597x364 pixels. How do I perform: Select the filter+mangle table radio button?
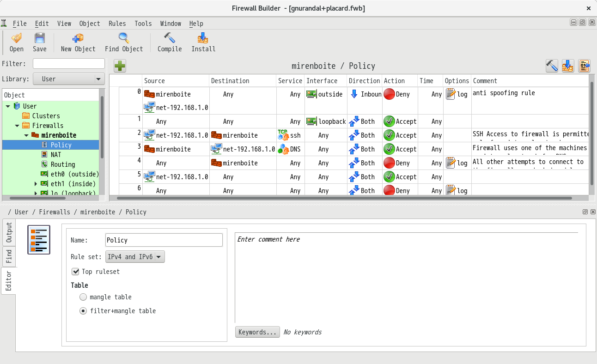coord(83,311)
